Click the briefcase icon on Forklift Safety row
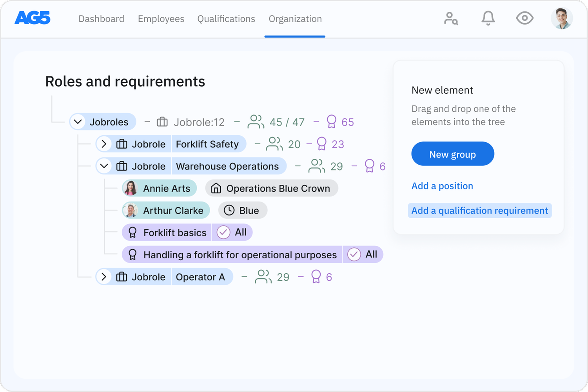 pos(122,144)
